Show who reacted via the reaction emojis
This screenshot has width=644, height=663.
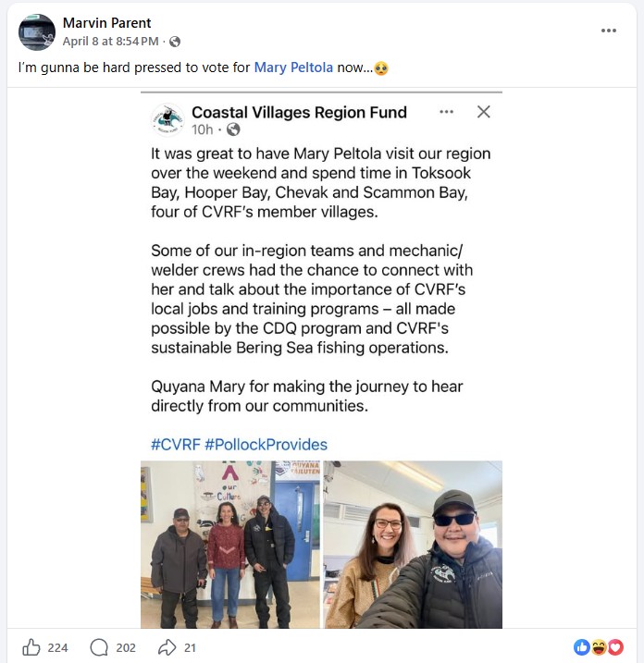(x=599, y=647)
